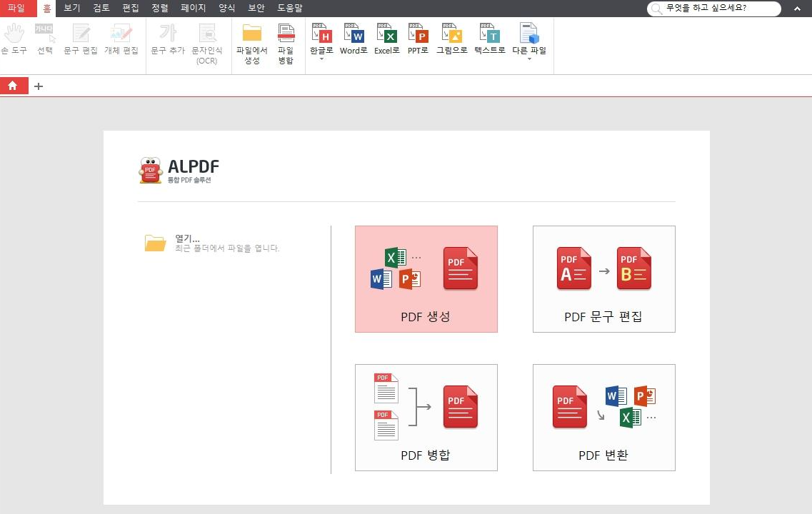The image size is (812, 514).
Task: Open the 파일 병합 merge files tool
Action: (286, 44)
